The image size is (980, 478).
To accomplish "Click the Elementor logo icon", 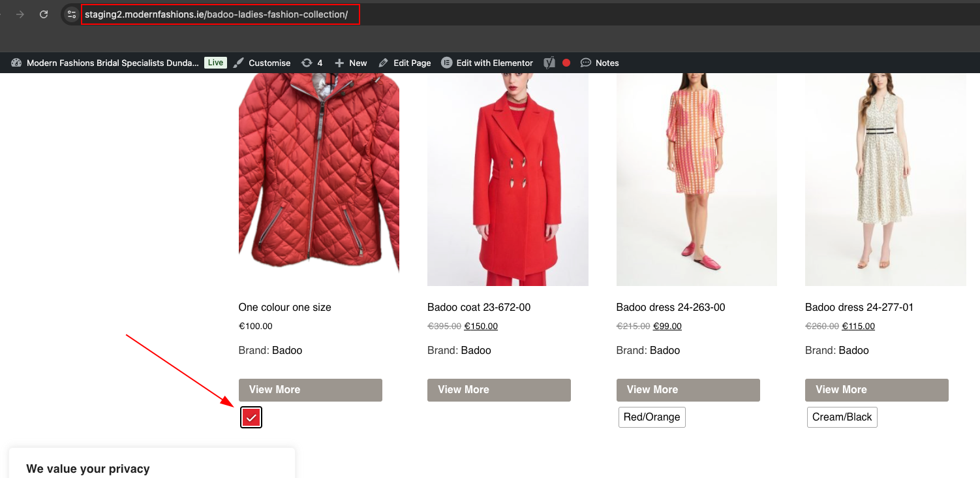I will pyautogui.click(x=447, y=63).
